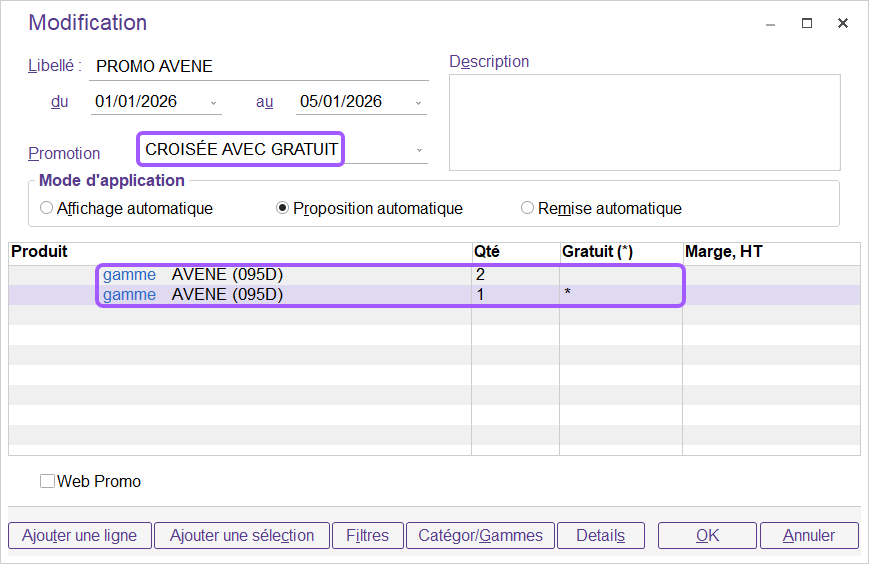Maximize the Modification window
Viewport: 869px width, 564px height.
pos(807,23)
